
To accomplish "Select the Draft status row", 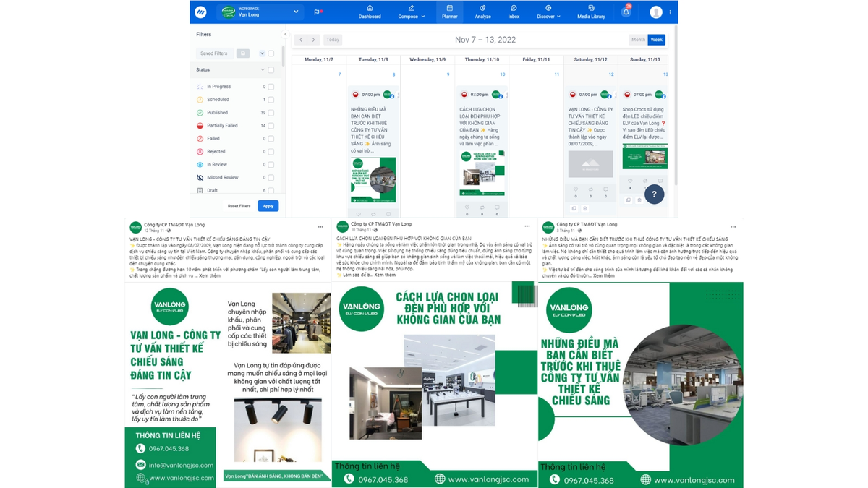I will tap(235, 191).
